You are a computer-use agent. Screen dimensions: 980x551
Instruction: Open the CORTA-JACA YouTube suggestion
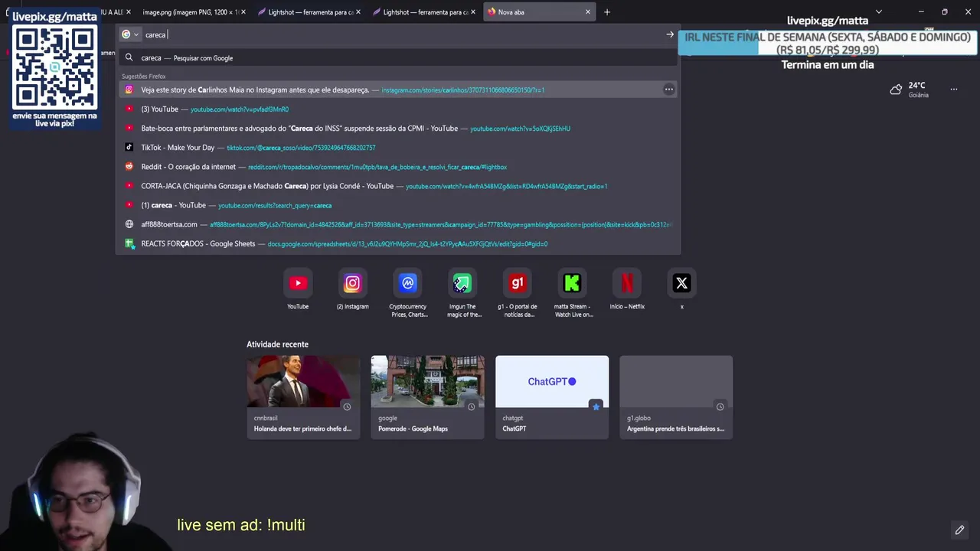tap(398, 186)
